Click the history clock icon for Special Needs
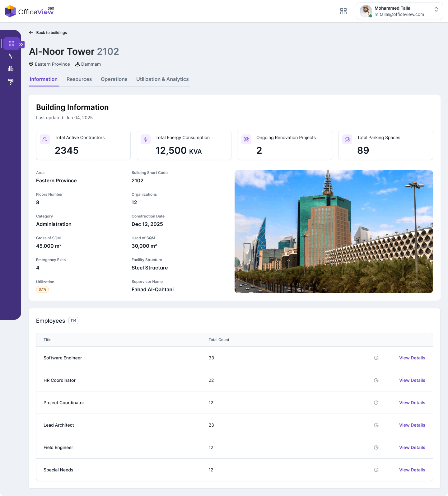 pos(376,470)
